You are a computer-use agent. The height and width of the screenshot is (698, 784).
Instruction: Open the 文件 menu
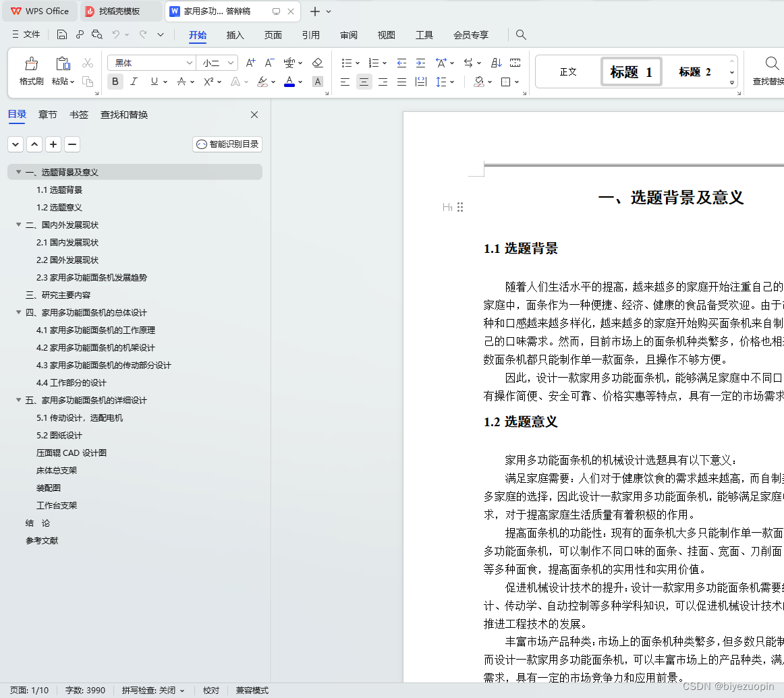pyautogui.click(x=26, y=34)
